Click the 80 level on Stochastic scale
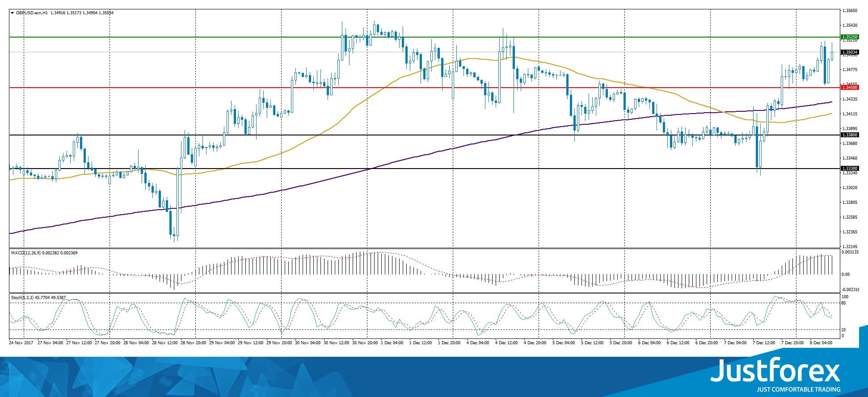The width and height of the screenshot is (868, 397). 844,303
